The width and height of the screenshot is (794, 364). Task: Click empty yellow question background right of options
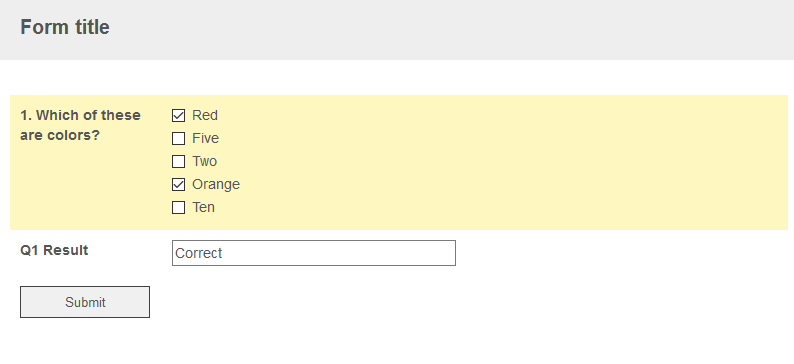506,162
